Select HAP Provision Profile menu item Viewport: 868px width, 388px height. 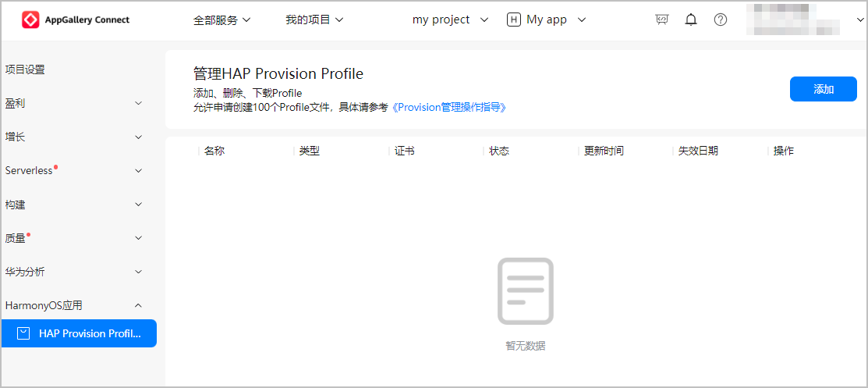(x=79, y=333)
